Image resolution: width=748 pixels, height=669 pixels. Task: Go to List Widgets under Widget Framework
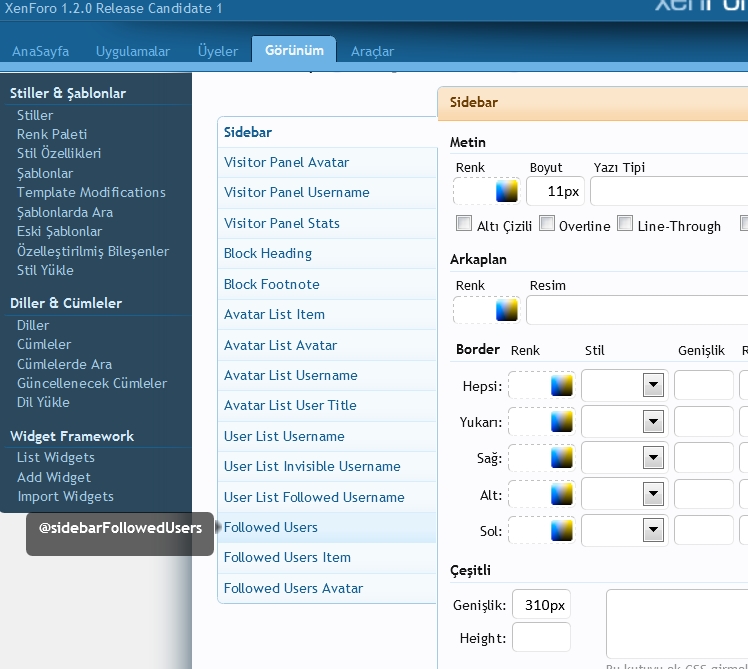pyautogui.click(x=56, y=457)
